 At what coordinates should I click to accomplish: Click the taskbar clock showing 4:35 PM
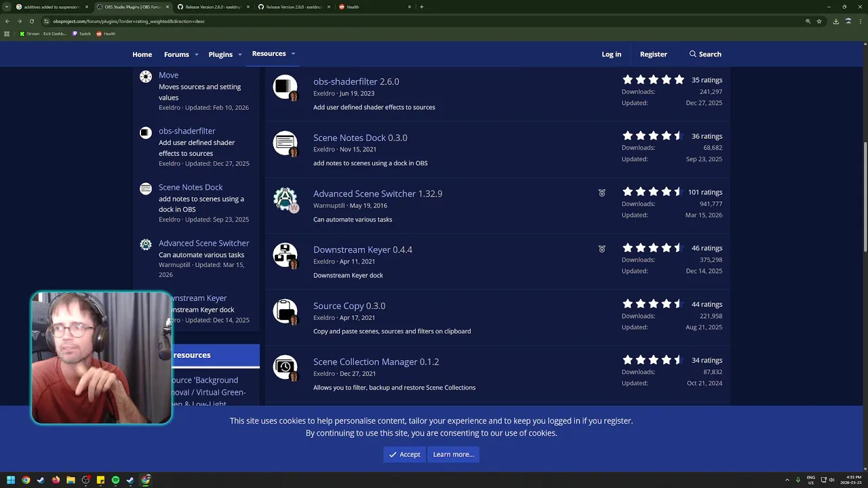click(x=850, y=480)
